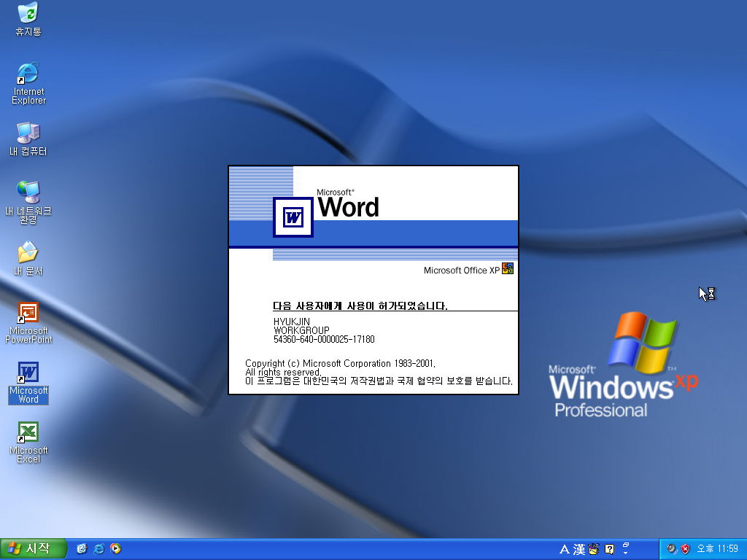Click the Microsoft Office XP text label

tap(462, 270)
